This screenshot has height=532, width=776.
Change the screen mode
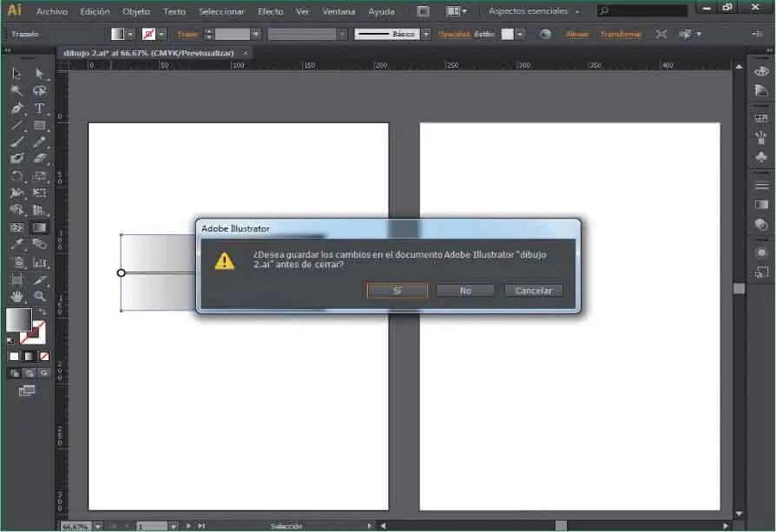pos(27,391)
